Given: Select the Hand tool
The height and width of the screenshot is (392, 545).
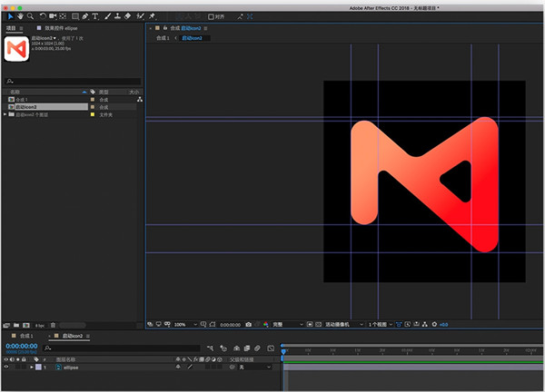Looking at the screenshot, I should point(20,15).
